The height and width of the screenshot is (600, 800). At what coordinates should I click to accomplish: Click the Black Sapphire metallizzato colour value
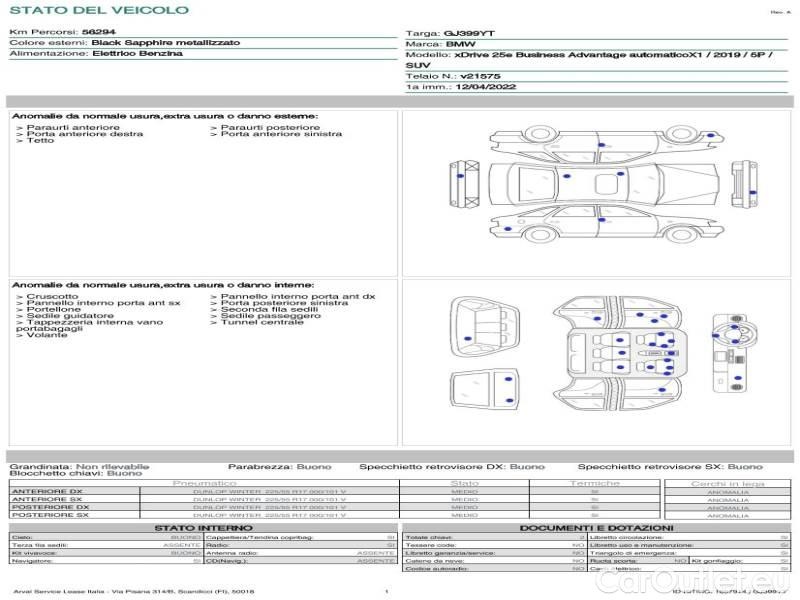tap(165, 42)
